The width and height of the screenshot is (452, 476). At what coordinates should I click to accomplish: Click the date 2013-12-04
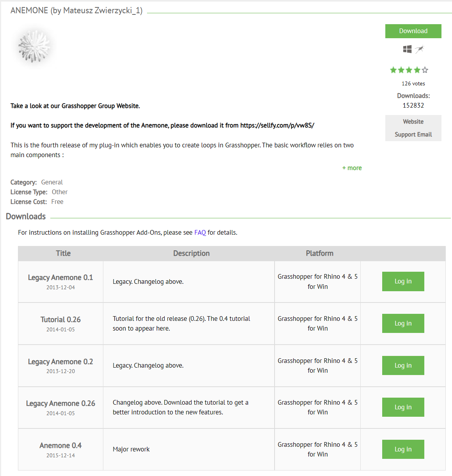coord(60,287)
